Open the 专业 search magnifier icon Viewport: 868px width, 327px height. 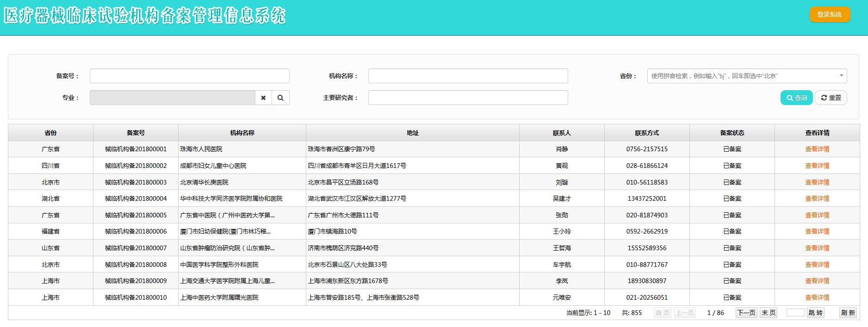pos(280,98)
